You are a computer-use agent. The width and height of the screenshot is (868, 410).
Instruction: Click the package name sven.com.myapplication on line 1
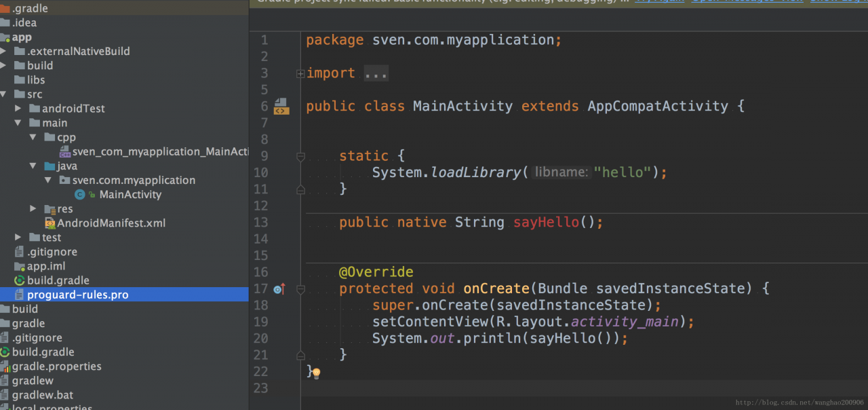pos(464,40)
